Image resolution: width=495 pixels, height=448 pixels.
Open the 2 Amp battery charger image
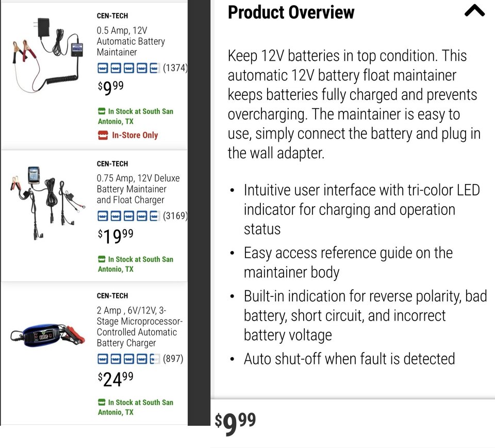tap(48, 336)
